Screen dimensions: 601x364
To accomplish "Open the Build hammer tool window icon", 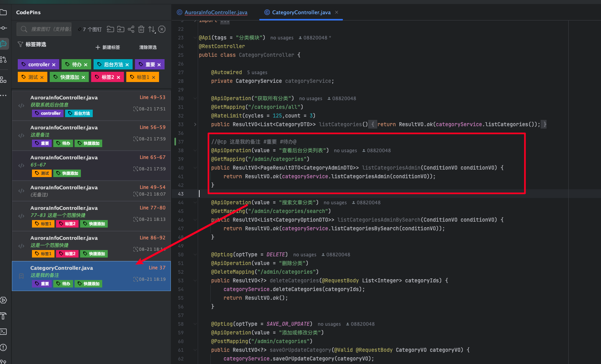I will pos(3,316).
